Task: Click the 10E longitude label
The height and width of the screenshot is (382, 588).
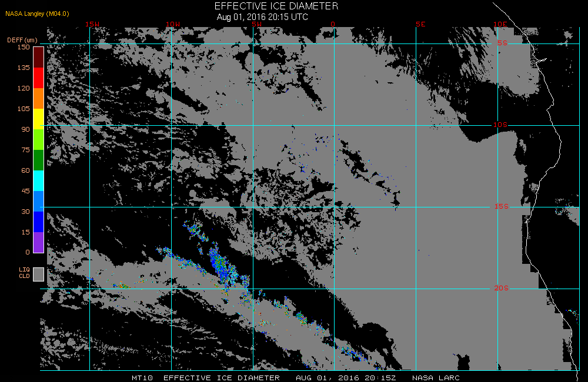Action: click(x=500, y=24)
